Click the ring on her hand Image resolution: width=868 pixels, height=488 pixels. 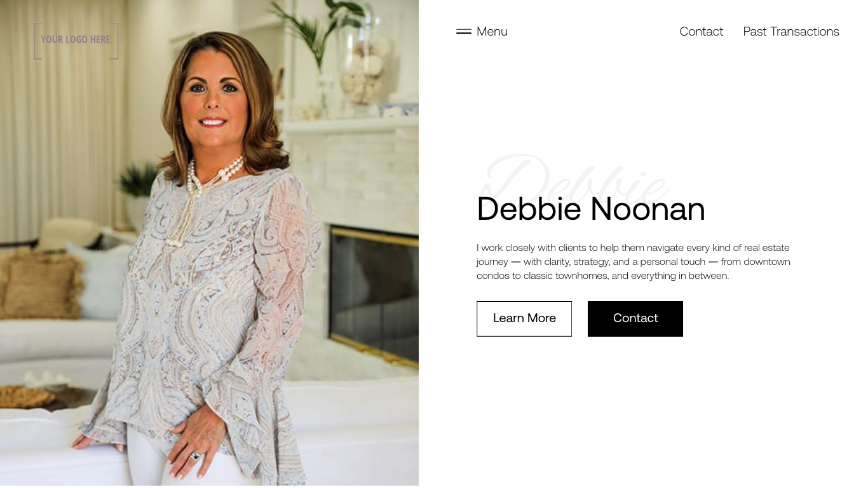pos(196,456)
